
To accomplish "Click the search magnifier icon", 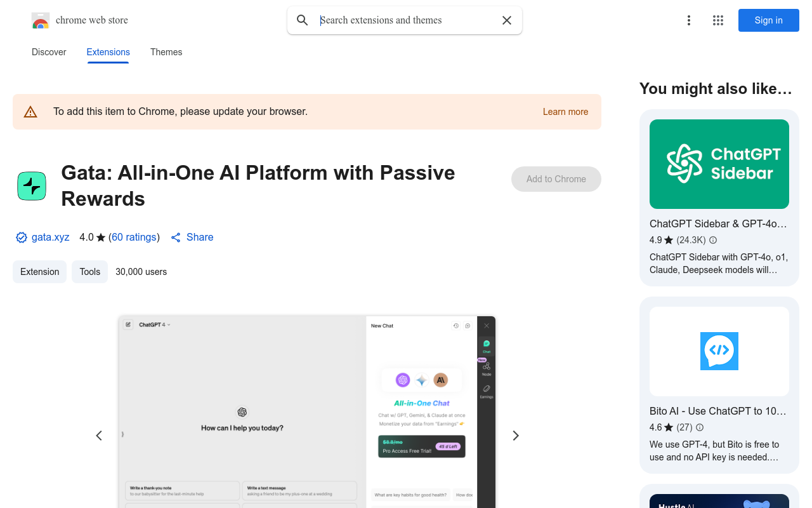I will pyautogui.click(x=303, y=20).
